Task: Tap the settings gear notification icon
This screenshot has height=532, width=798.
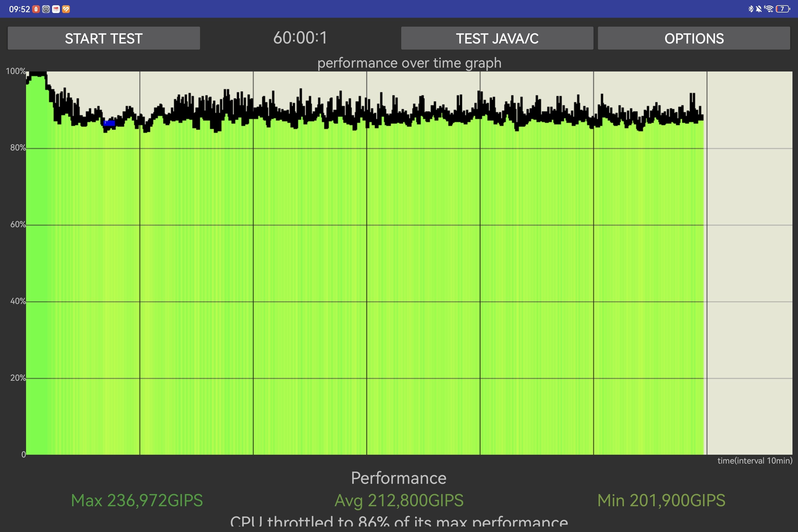Action: coord(46,9)
